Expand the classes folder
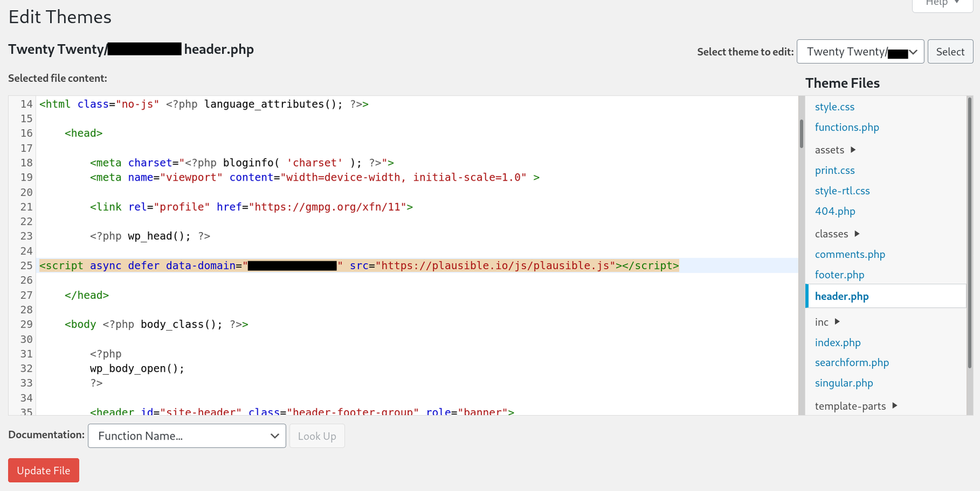 coord(837,234)
